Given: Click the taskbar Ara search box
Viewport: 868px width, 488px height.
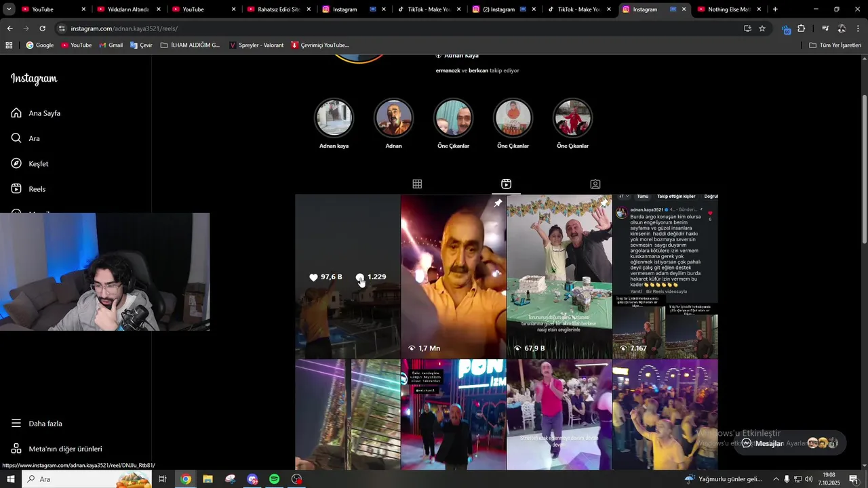Looking at the screenshot, I should pos(87,479).
